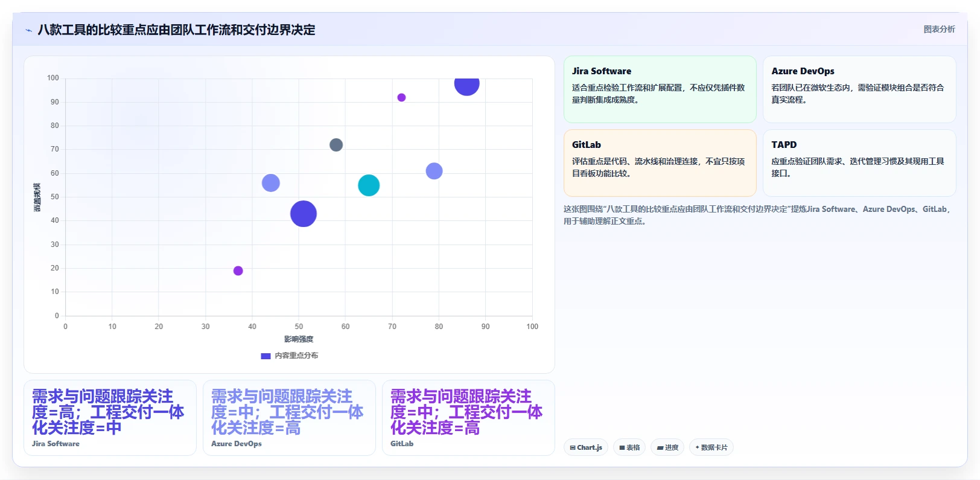Click the 覆盖规模 y-axis title
This screenshot has height=480, width=980.
click(37, 197)
